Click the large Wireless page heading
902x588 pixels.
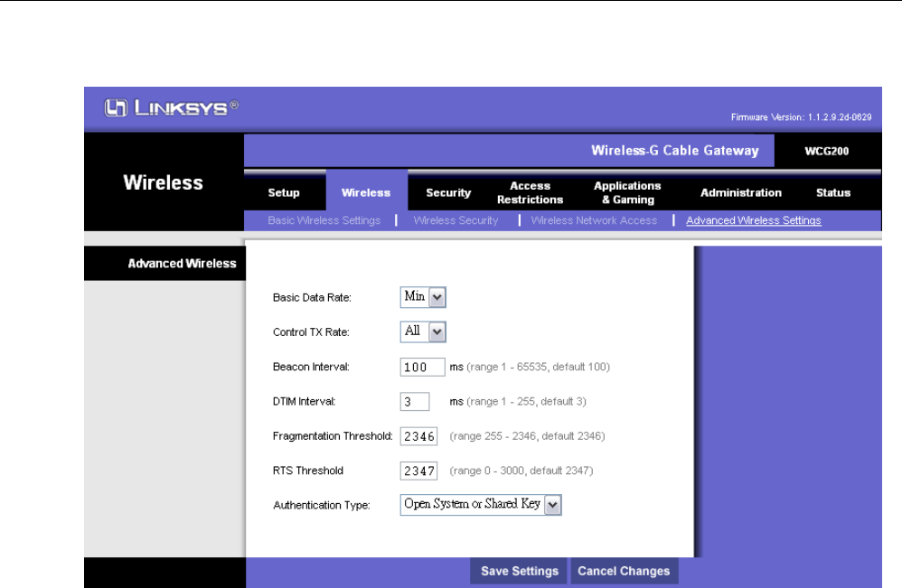(x=164, y=182)
